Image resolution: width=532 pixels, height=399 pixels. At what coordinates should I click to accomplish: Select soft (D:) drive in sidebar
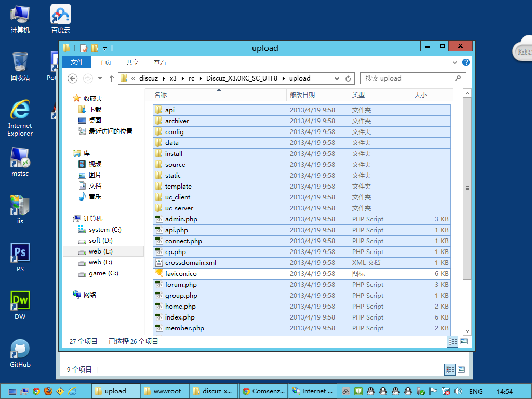point(96,240)
